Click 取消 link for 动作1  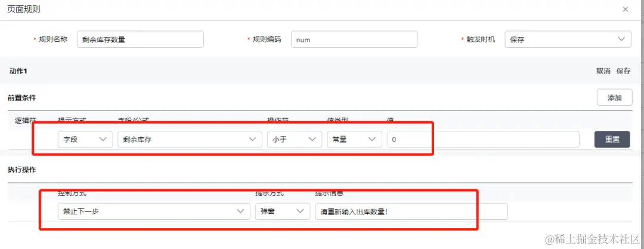[x=603, y=71]
